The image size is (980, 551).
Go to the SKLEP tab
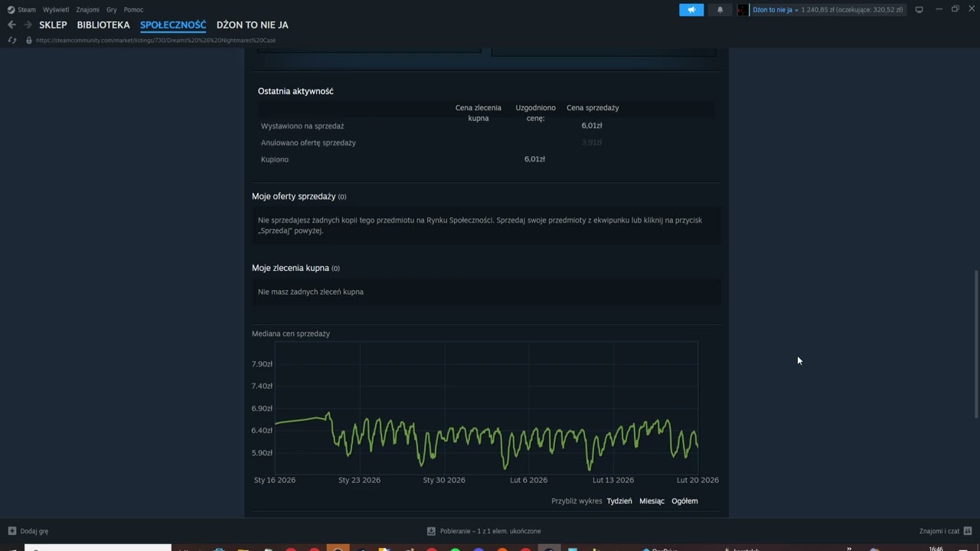53,25
